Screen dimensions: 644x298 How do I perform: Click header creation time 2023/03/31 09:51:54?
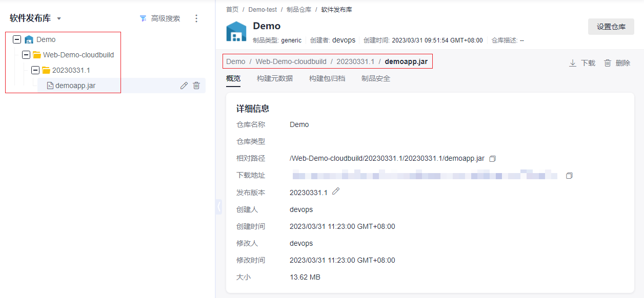click(437, 40)
